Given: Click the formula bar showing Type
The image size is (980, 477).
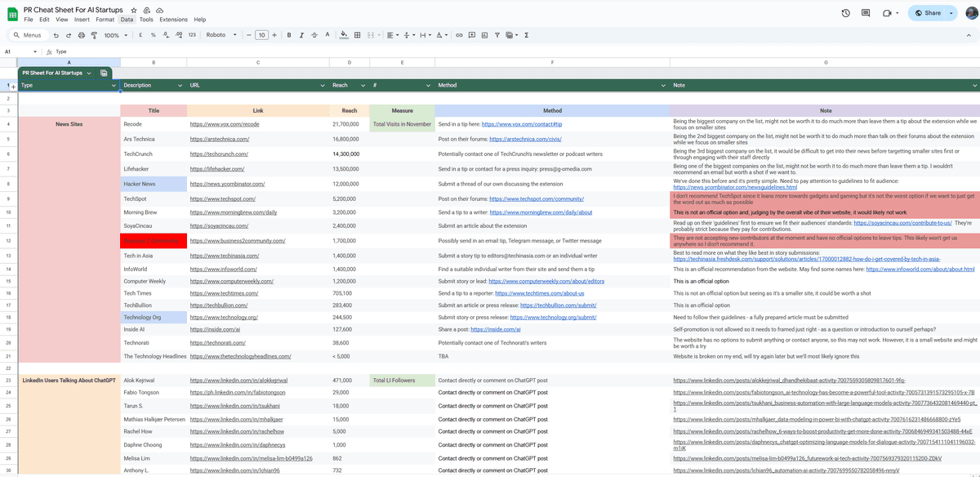Looking at the screenshot, I should click(514, 51).
